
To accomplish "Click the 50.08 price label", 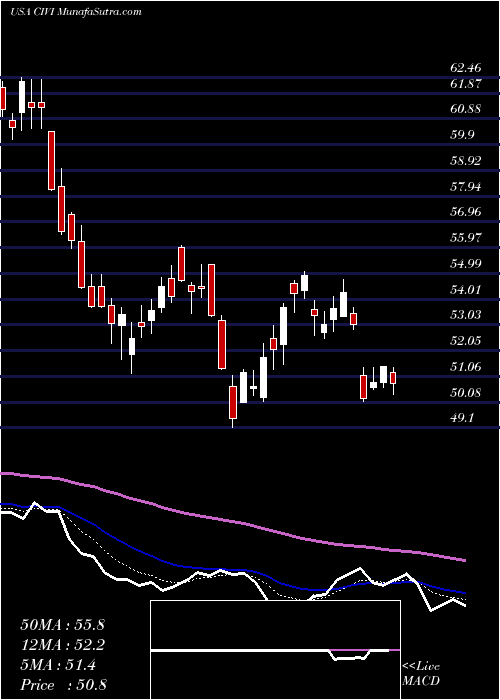I will tap(466, 393).
